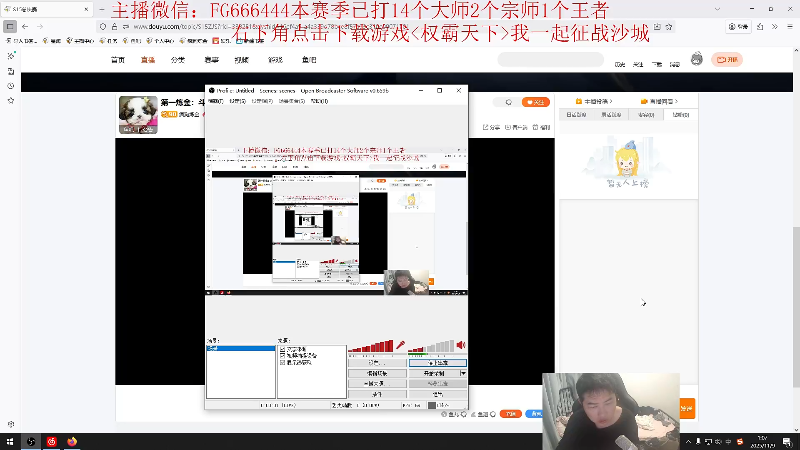Screen dimensions: 800x450
Task: Open the browser tabs list dropdown
Action: click(x=717, y=9)
